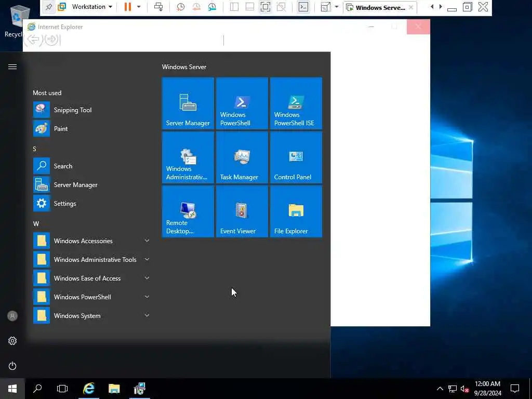Viewport: 532px width, 399px height.
Task: Open the File Explorer tile
Action: coord(296,211)
